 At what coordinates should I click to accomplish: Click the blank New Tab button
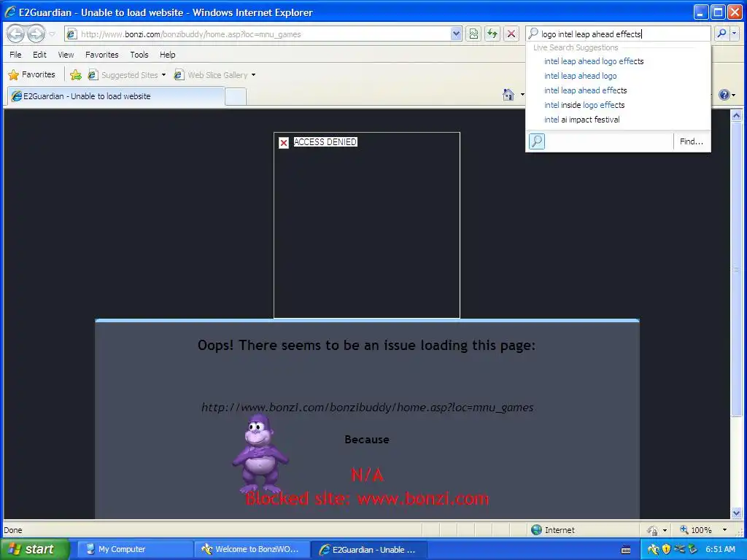pos(236,97)
